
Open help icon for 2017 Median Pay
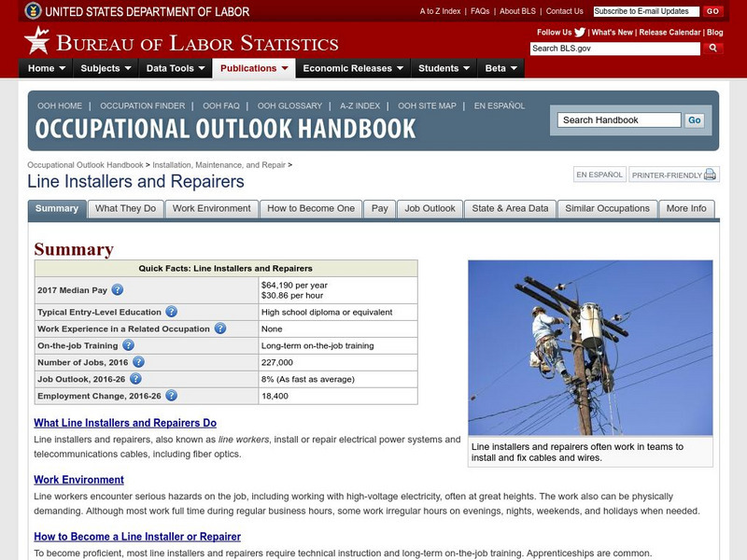(118, 289)
